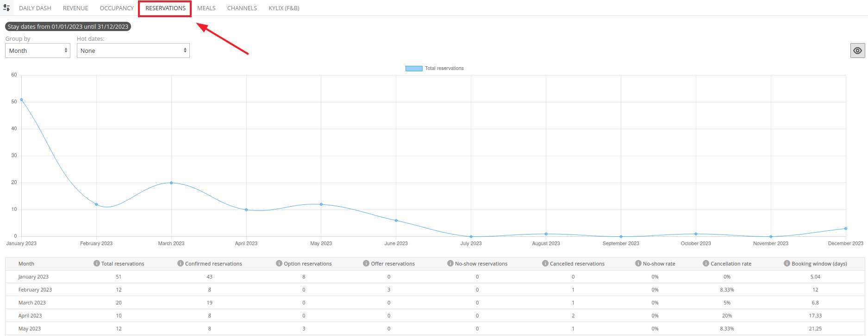Click the Month column header
The image size is (868, 336).
pos(26,264)
